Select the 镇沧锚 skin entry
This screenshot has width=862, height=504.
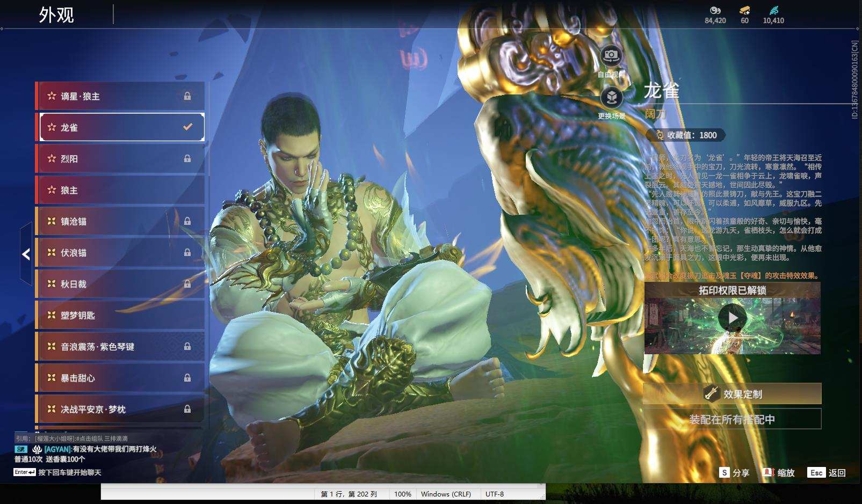point(120,221)
